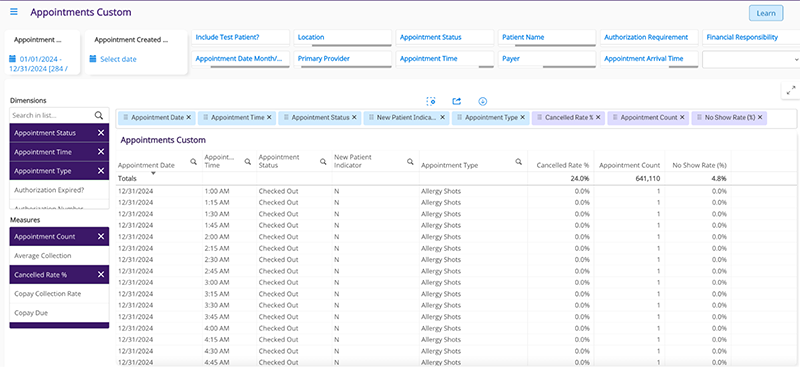
Task: Search in Appointment Date column
Action: point(193,161)
